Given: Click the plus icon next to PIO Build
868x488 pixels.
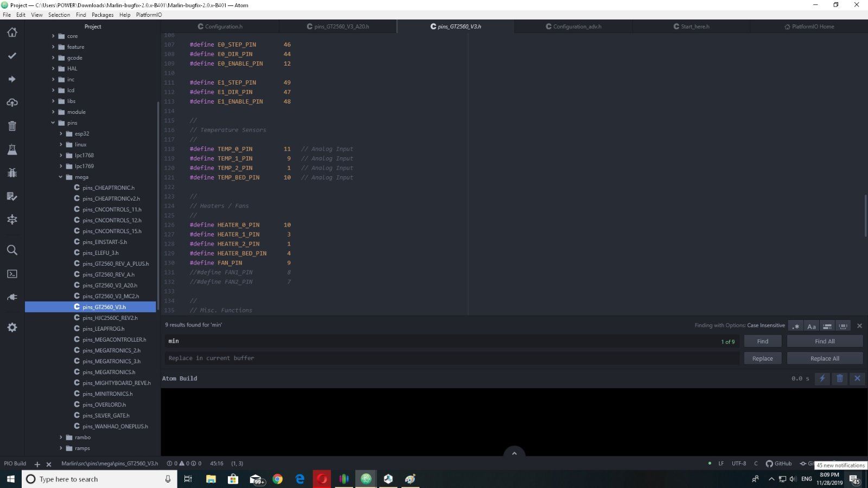Looking at the screenshot, I should click(37, 464).
